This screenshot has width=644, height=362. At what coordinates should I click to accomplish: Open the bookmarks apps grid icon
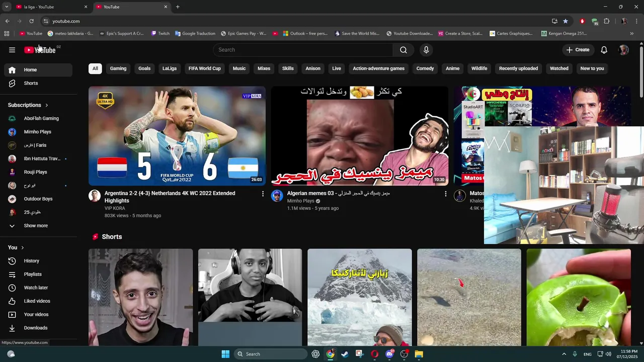[x=7, y=34]
